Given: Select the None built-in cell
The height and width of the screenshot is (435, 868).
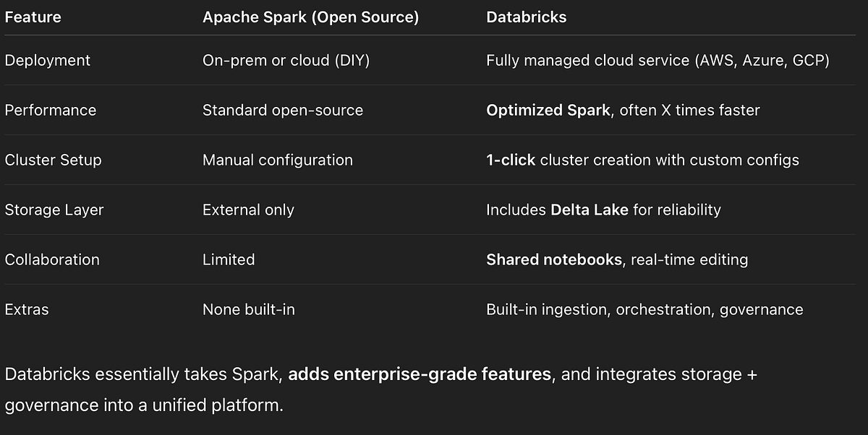Looking at the screenshot, I should coord(248,309).
